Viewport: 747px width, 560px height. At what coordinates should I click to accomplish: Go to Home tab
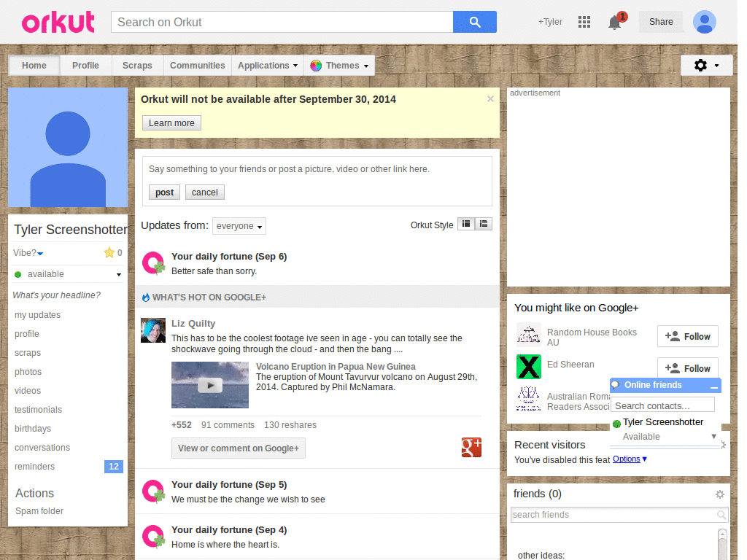(34, 65)
